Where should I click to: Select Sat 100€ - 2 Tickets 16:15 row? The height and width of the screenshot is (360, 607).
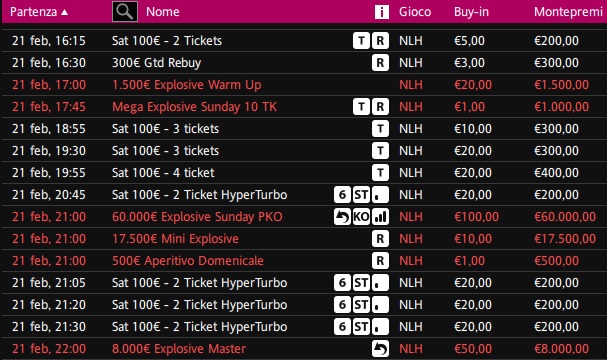304,41
